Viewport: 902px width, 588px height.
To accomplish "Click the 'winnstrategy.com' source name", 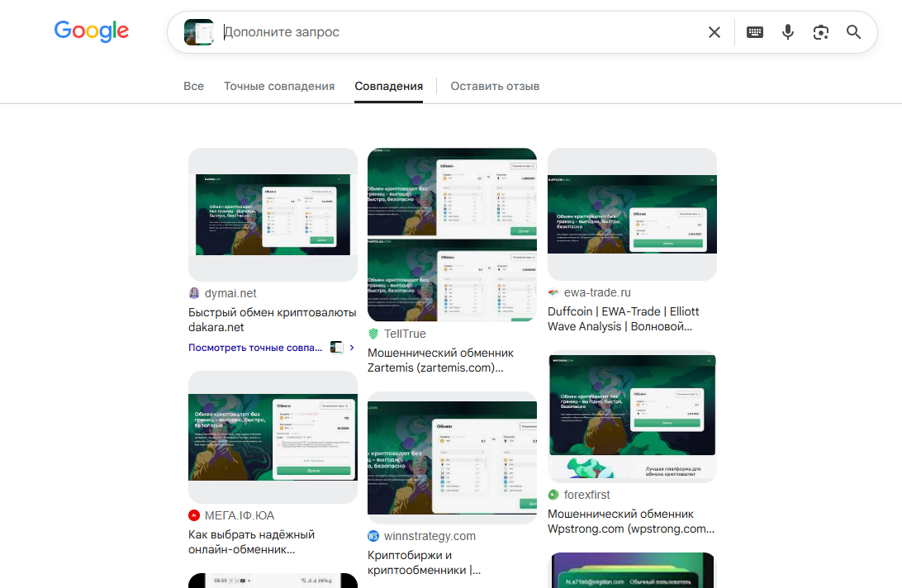I will 430,536.
